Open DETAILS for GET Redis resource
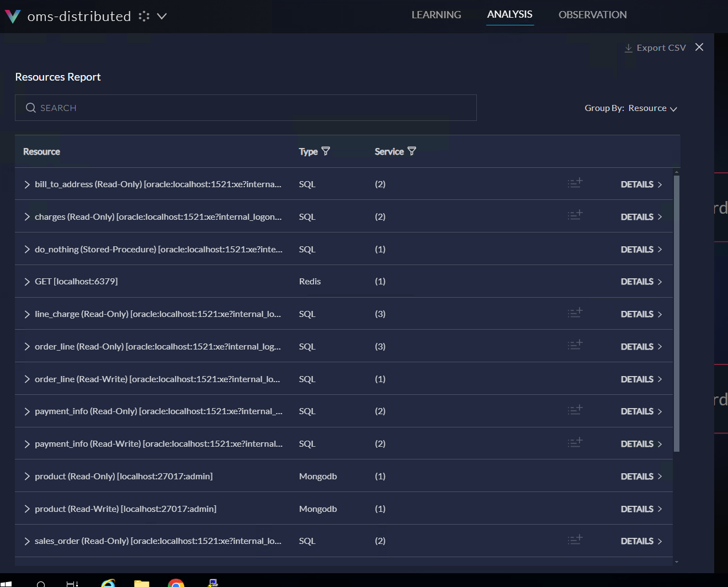728x587 pixels. coord(641,282)
